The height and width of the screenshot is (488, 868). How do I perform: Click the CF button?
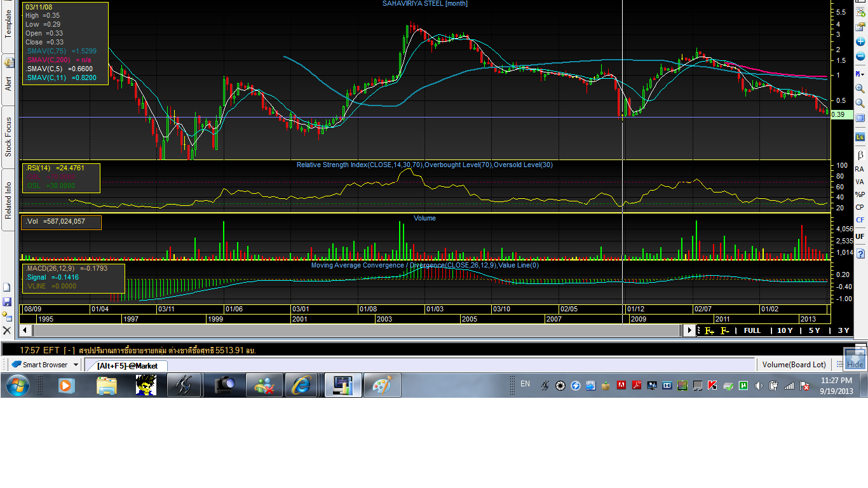860,220
